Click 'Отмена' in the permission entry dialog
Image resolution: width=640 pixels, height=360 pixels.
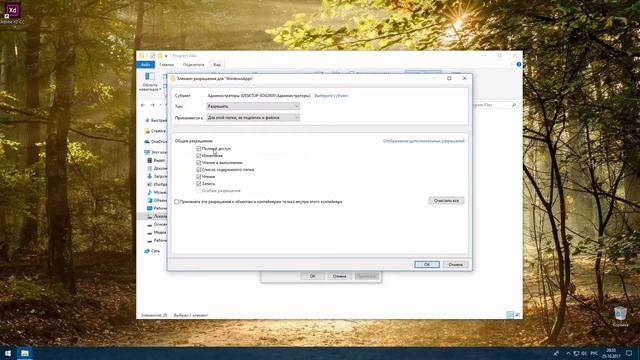[455, 264]
